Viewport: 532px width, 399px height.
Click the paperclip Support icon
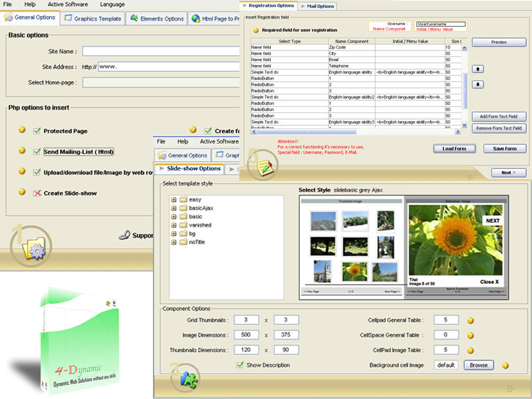124,235
